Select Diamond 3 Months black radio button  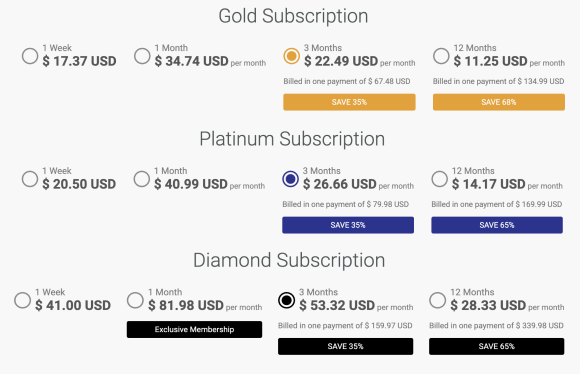(286, 300)
